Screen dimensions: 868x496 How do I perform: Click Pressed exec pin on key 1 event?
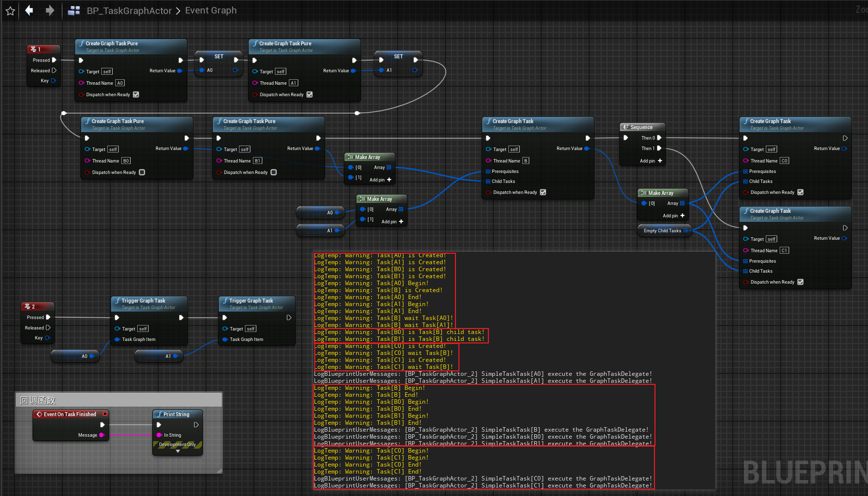tap(54, 60)
